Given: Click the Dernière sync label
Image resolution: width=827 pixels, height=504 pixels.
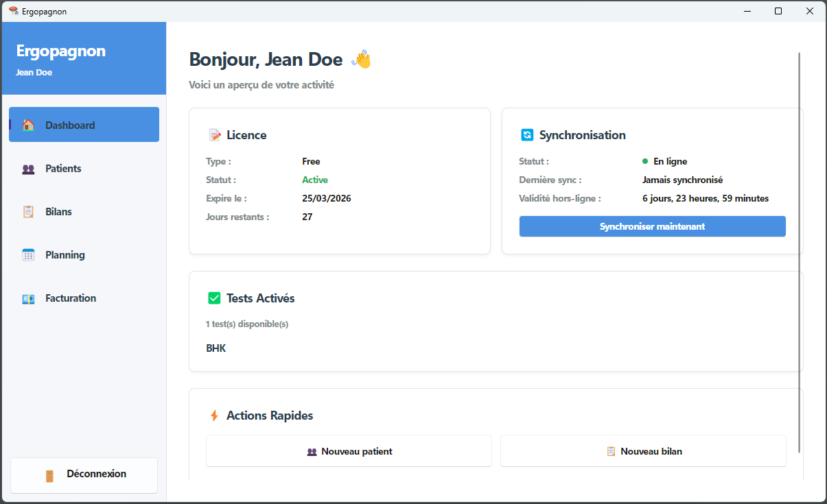Looking at the screenshot, I should pos(550,180).
